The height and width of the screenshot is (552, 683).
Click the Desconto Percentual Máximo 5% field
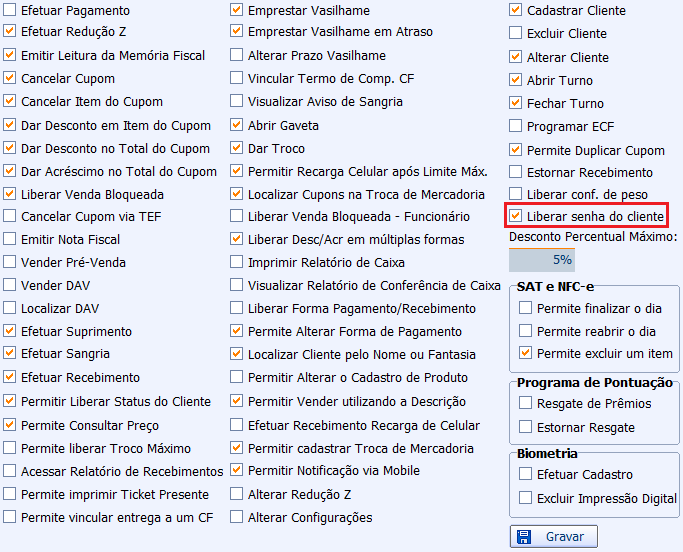[x=541, y=260]
